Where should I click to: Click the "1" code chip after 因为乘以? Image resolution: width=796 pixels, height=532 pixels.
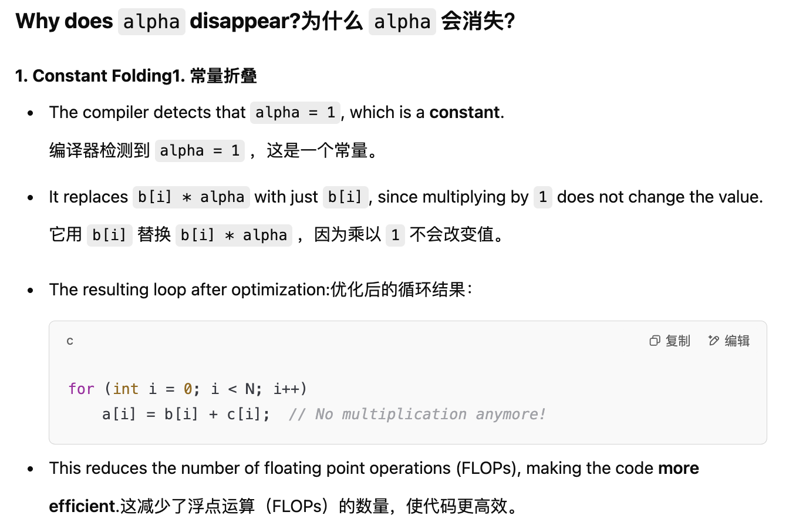395,235
